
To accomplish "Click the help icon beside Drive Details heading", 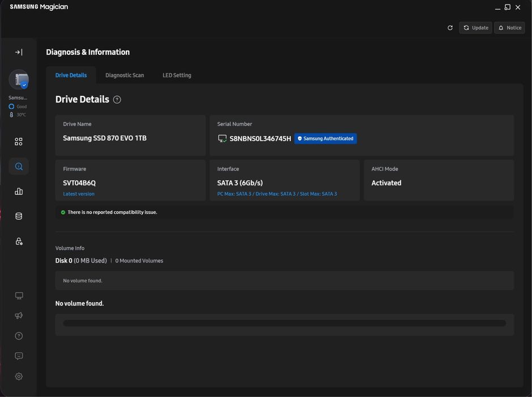I will coord(117,99).
